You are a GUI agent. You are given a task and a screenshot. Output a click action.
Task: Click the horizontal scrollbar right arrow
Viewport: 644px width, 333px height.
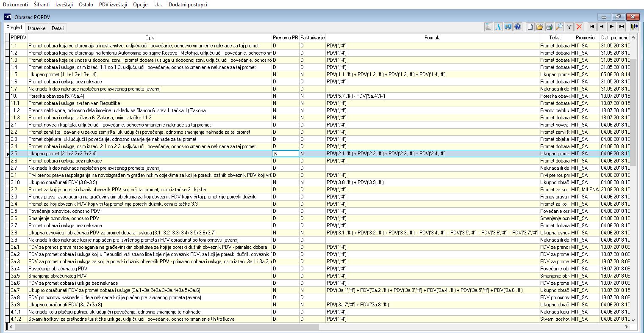pos(627,327)
